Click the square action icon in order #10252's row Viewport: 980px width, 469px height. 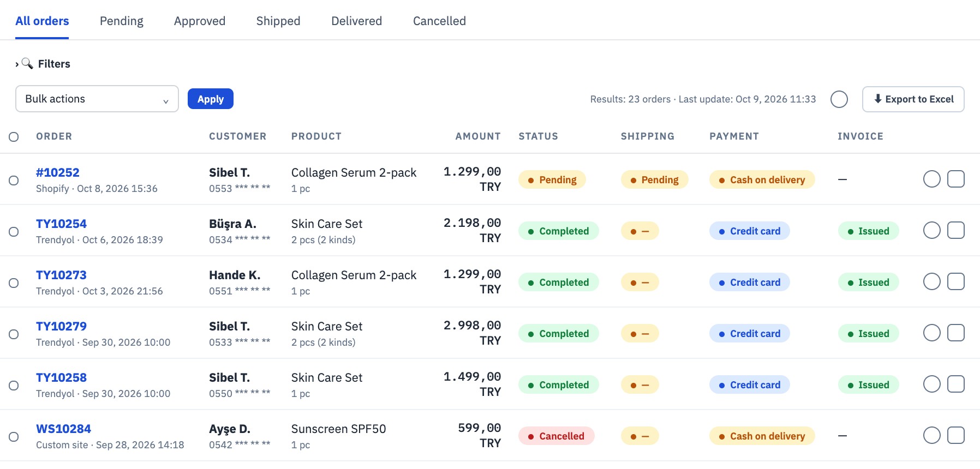point(955,179)
